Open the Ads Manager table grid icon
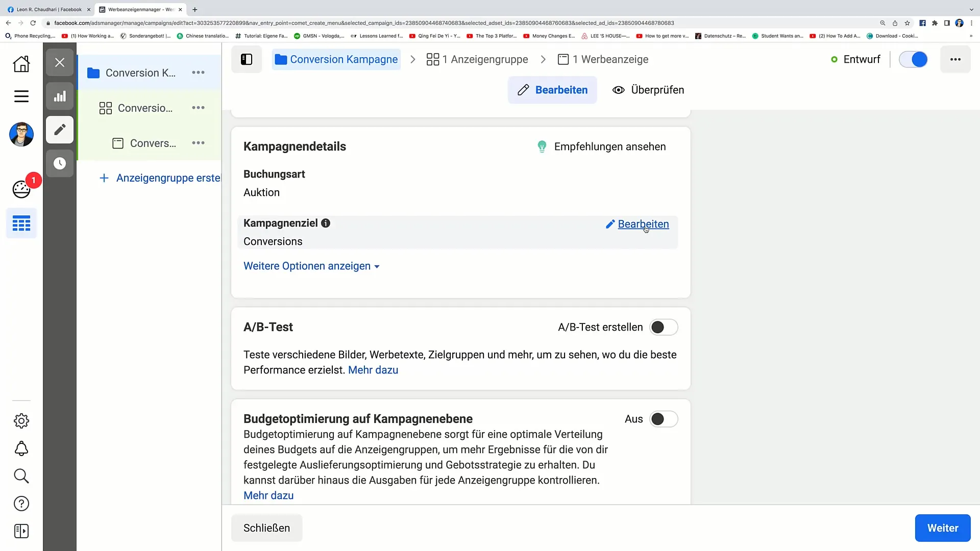980x551 pixels. 21,223
